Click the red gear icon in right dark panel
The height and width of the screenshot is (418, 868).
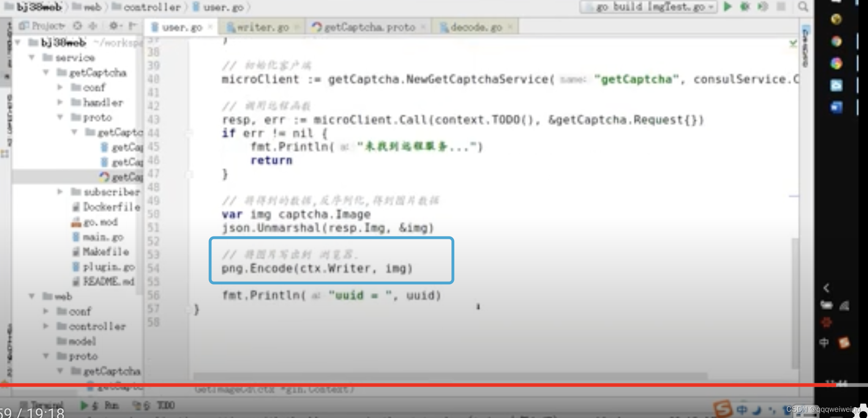tap(826, 323)
